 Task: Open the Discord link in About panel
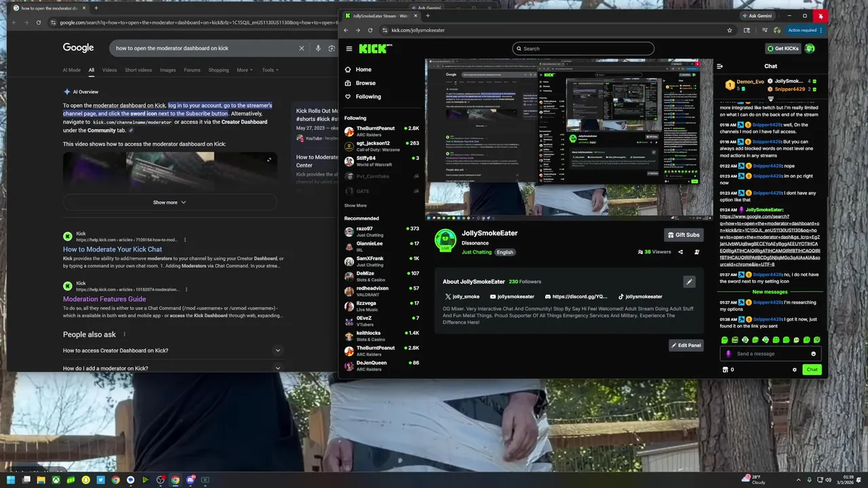pos(575,297)
